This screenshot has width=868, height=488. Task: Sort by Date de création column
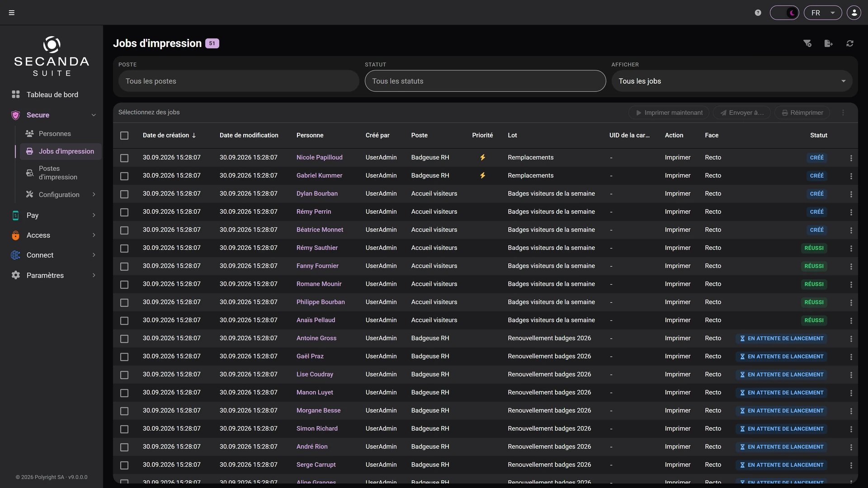[x=169, y=136]
